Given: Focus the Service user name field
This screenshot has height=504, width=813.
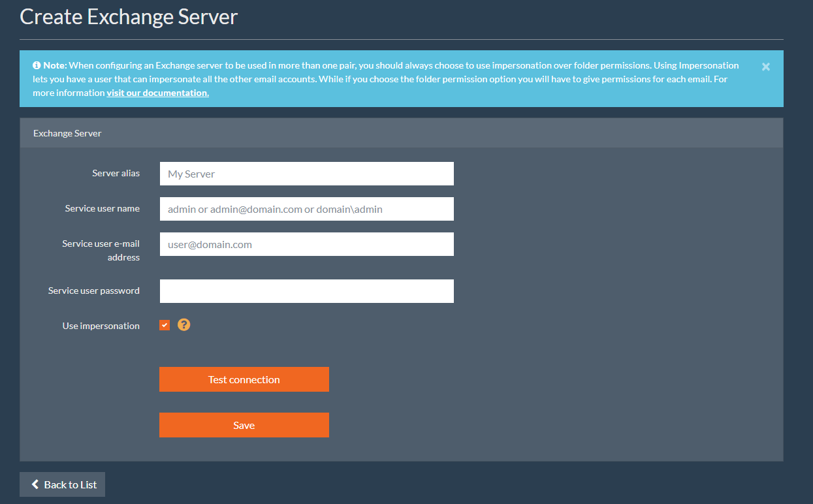Looking at the screenshot, I should click(306, 209).
